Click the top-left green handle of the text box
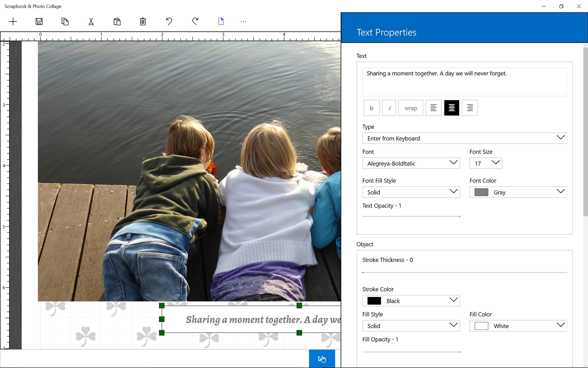 point(162,306)
